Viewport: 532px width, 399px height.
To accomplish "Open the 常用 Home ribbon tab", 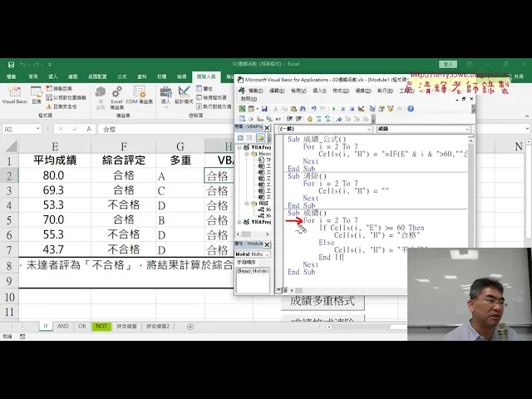I will pos(33,76).
